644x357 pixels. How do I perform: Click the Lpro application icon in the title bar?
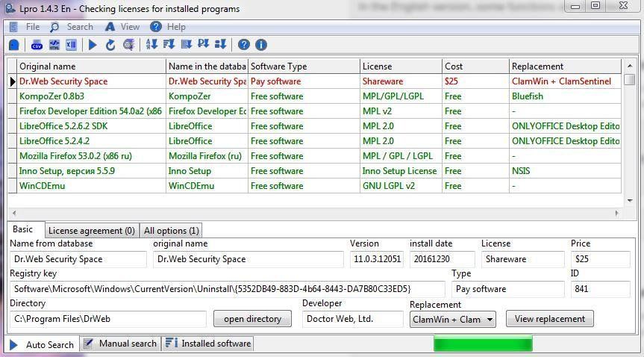(x=10, y=8)
